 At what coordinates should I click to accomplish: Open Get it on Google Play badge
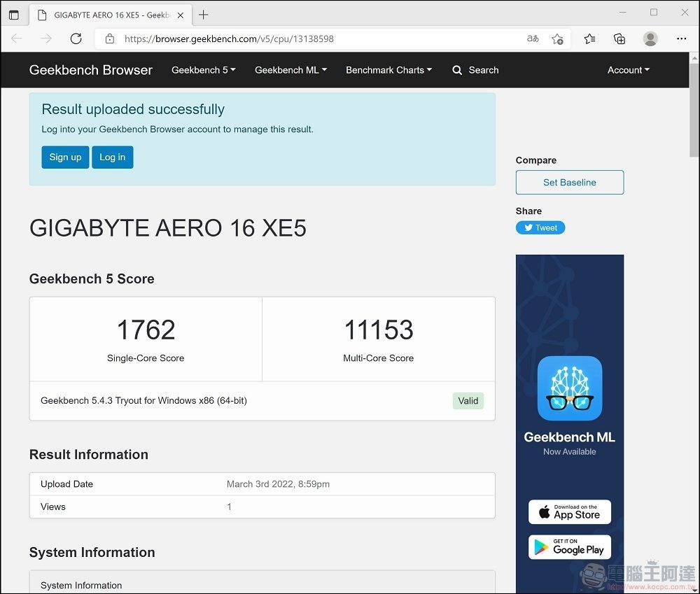(x=570, y=547)
